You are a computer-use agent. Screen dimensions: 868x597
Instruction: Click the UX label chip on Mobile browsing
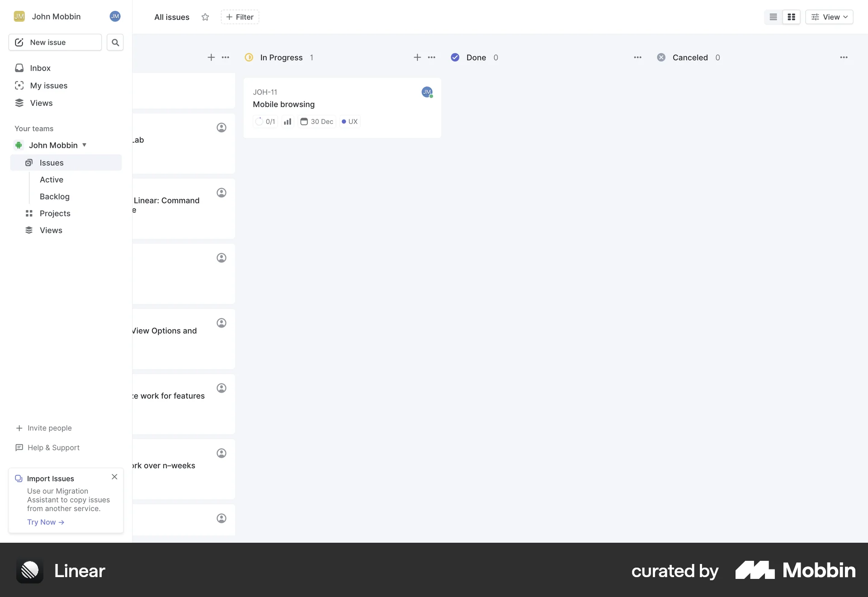pyautogui.click(x=349, y=121)
